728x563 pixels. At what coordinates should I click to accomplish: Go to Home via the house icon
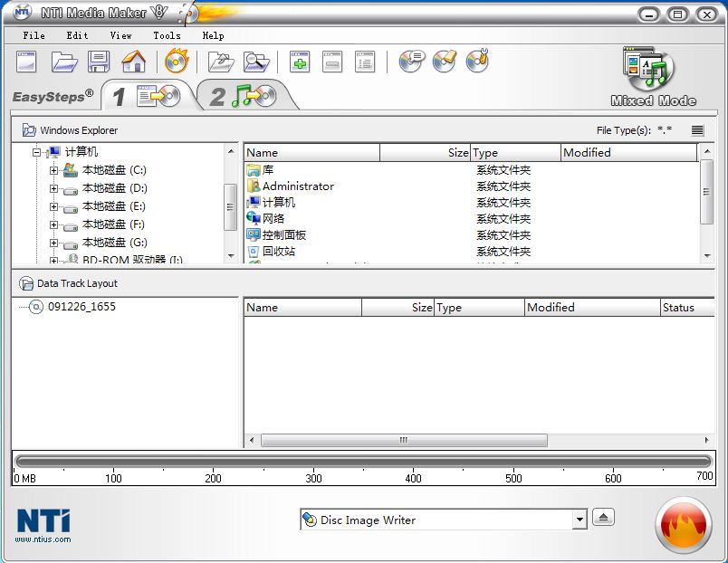pos(134,62)
